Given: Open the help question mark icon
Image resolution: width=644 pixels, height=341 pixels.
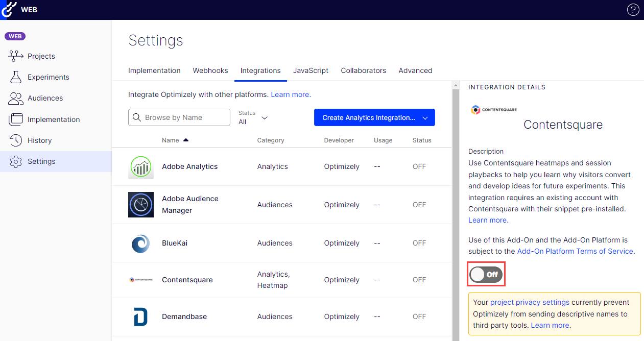Looking at the screenshot, I should (633, 10).
